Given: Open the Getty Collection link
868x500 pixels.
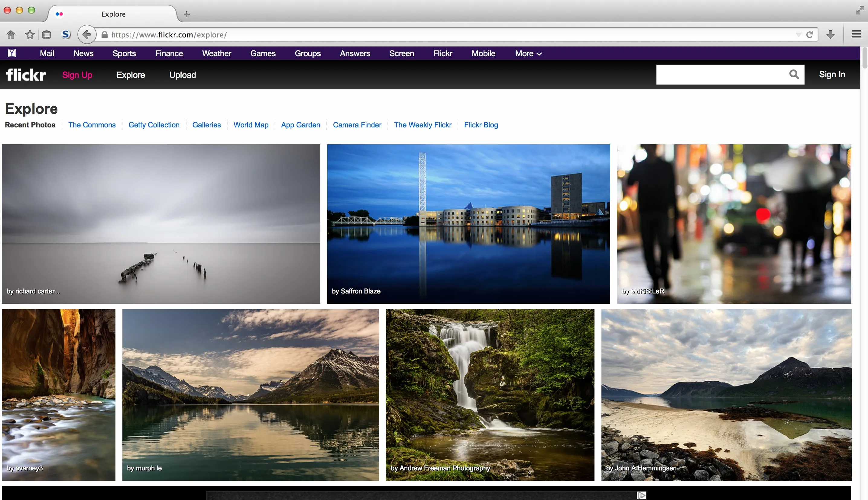Looking at the screenshot, I should pyautogui.click(x=154, y=125).
